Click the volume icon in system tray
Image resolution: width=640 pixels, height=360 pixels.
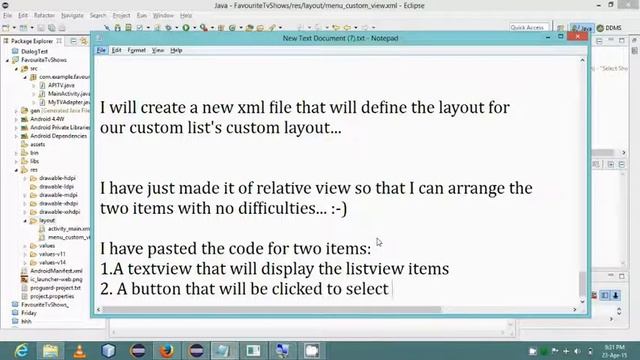point(577,351)
